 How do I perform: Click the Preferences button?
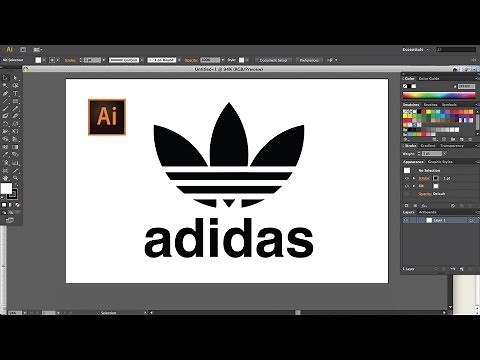tap(309, 60)
